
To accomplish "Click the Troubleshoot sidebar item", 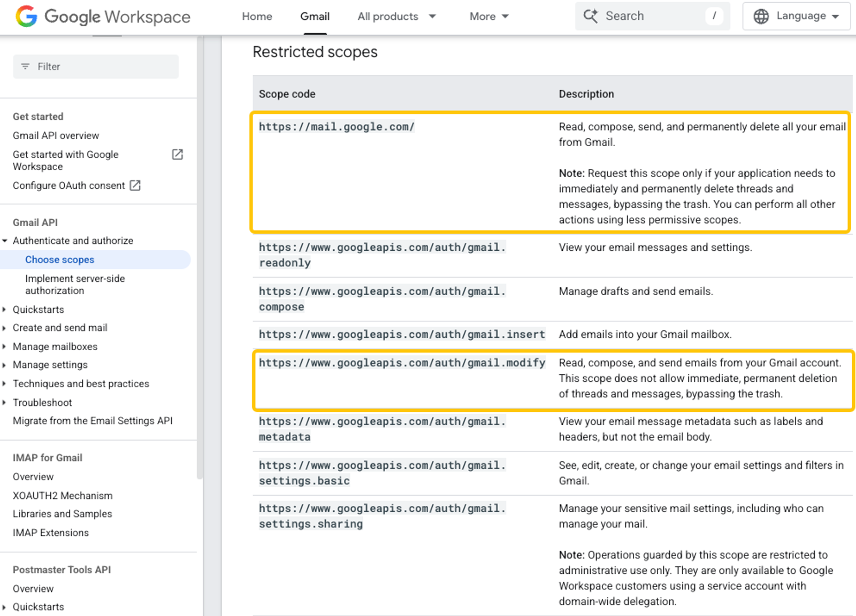I will click(x=42, y=402).
